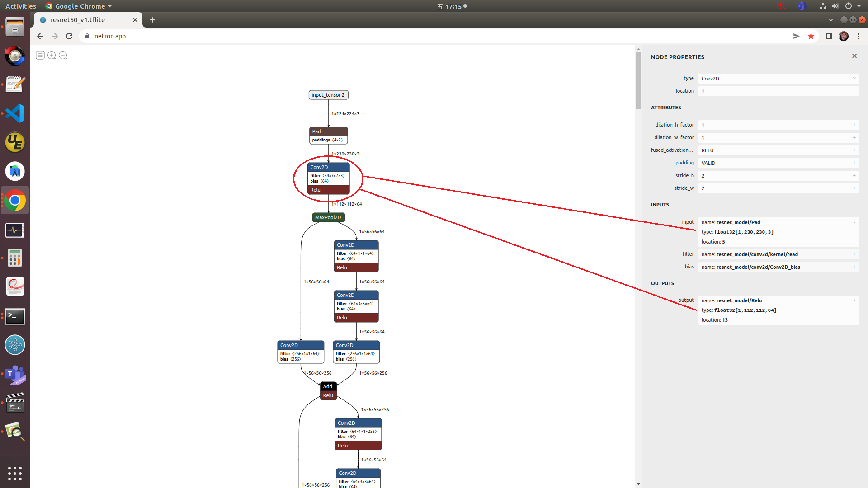The height and width of the screenshot is (488, 868).
Task: Click the bookmark/star icon in toolbar
Action: (x=811, y=36)
